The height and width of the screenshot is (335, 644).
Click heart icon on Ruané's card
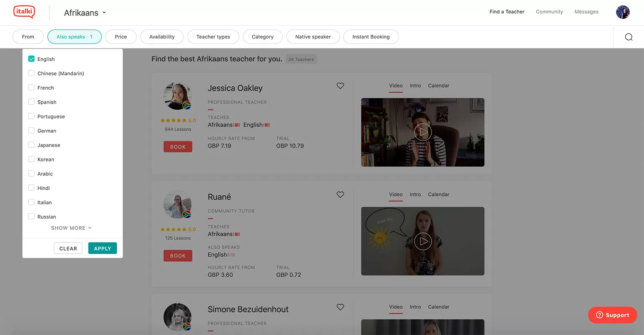click(340, 195)
